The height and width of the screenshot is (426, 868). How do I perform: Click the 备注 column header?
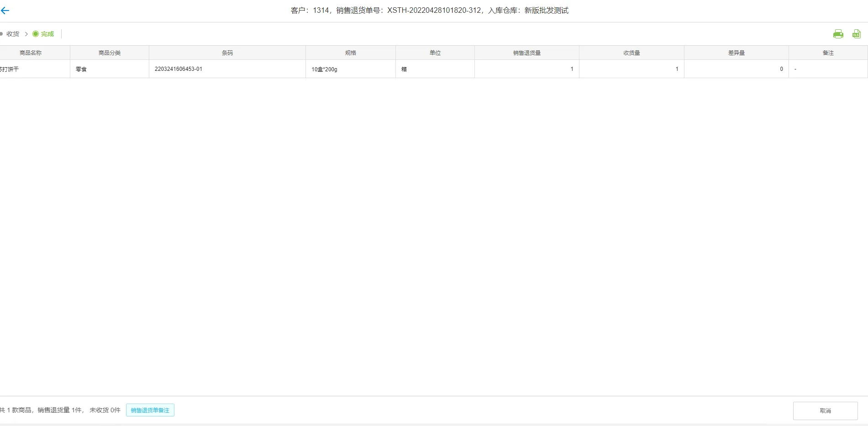[x=828, y=53]
